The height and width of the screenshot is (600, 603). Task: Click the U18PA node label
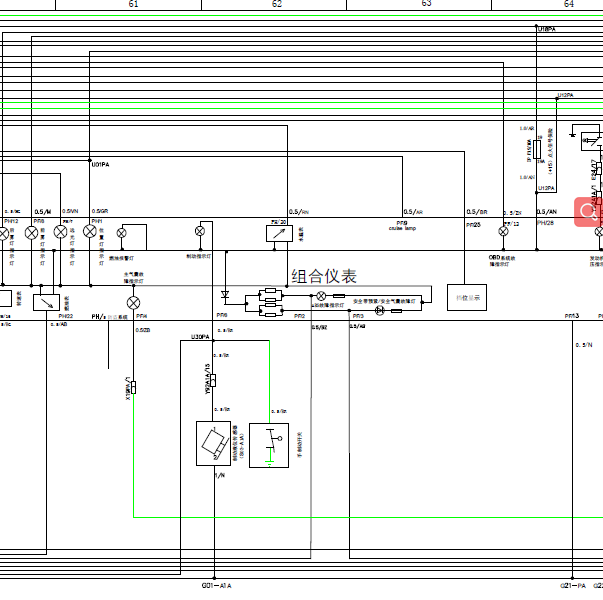[546, 29]
